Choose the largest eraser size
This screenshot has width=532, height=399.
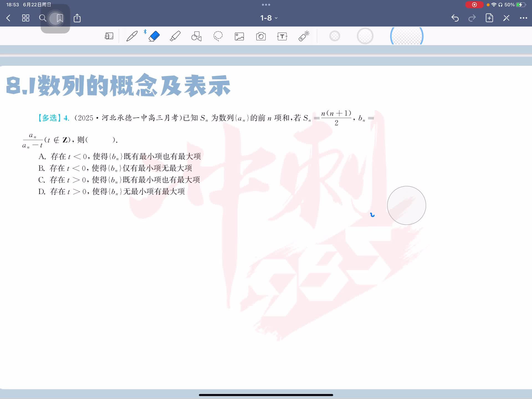pos(406,36)
